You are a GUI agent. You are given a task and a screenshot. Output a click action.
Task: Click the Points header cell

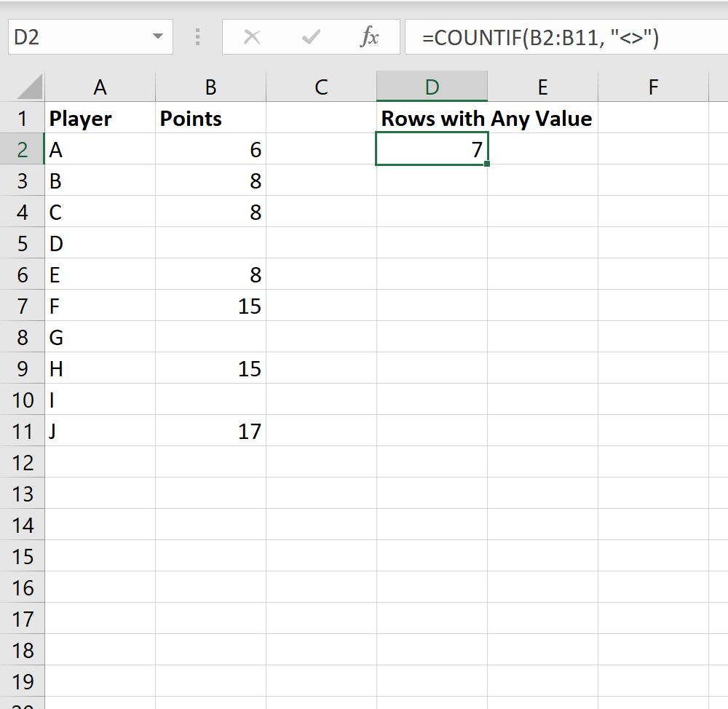[x=211, y=118]
